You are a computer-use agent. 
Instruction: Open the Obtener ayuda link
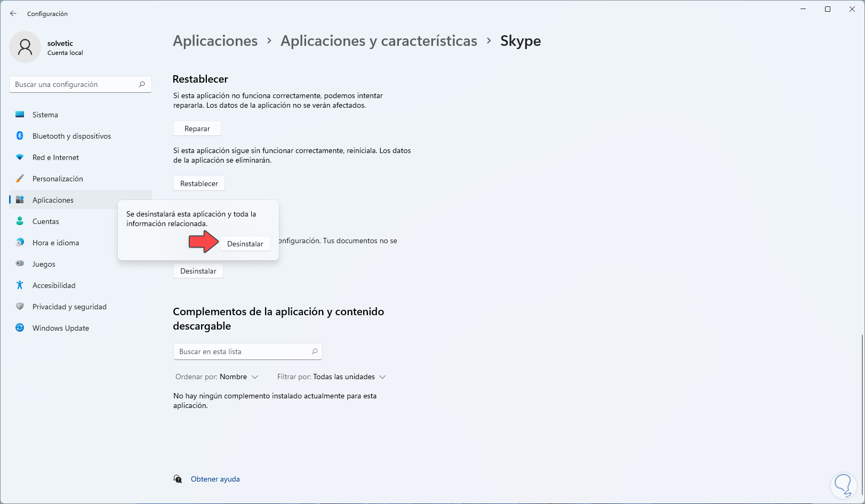click(215, 479)
